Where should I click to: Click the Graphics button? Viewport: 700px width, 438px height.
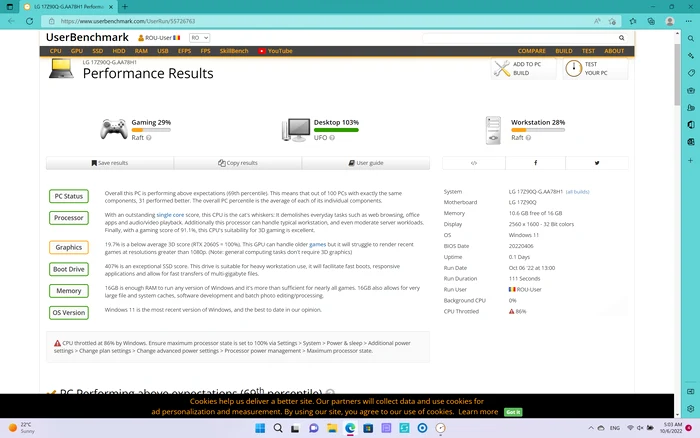[69, 247]
